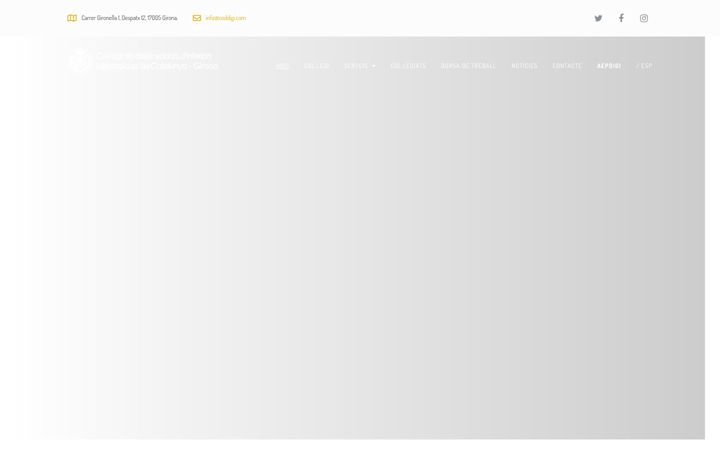Open the Twitter social link
Image resolution: width=720 pixels, height=450 pixels.
click(598, 18)
